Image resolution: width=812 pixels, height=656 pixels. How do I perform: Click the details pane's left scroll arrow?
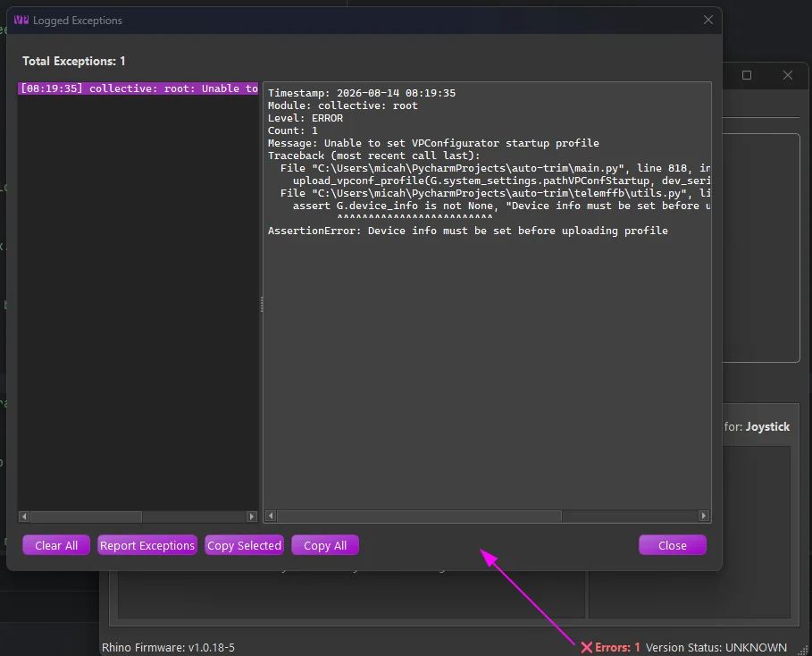click(x=271, y=516)
